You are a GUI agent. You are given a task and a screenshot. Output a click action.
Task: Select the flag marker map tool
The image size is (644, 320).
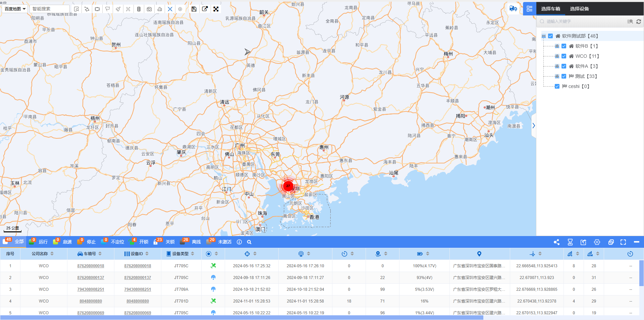coord(108,9)
